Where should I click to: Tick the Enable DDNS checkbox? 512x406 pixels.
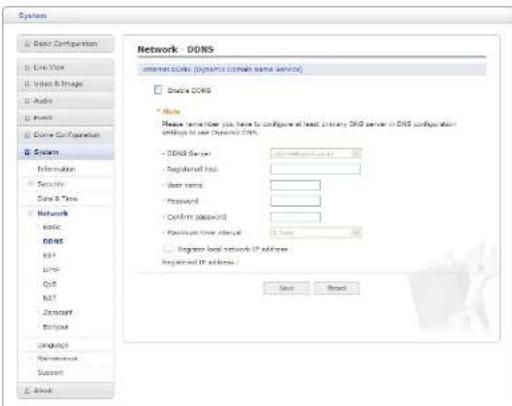(158, 90)
